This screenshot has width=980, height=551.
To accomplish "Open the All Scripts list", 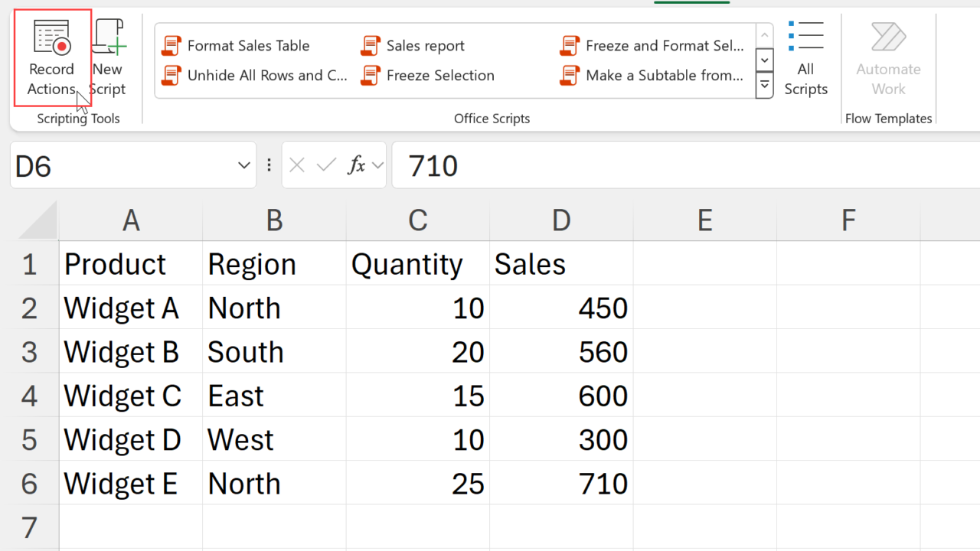I will tap(805, 59).
